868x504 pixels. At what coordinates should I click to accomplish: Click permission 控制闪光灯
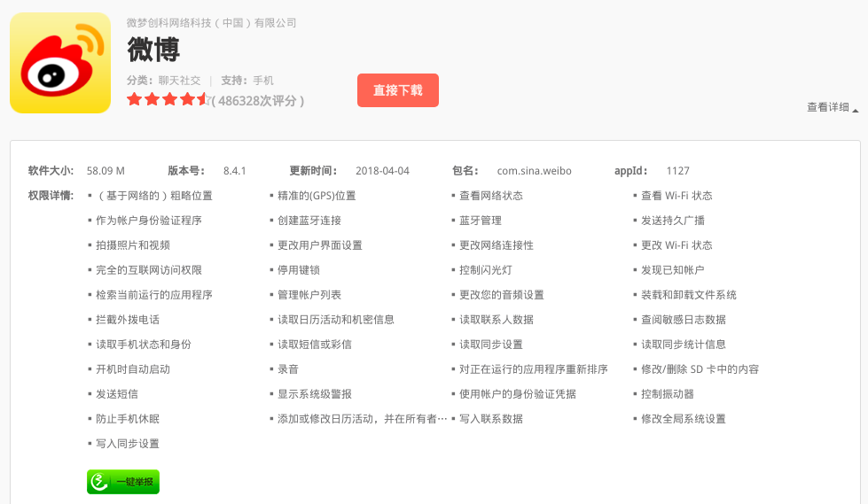486,270
